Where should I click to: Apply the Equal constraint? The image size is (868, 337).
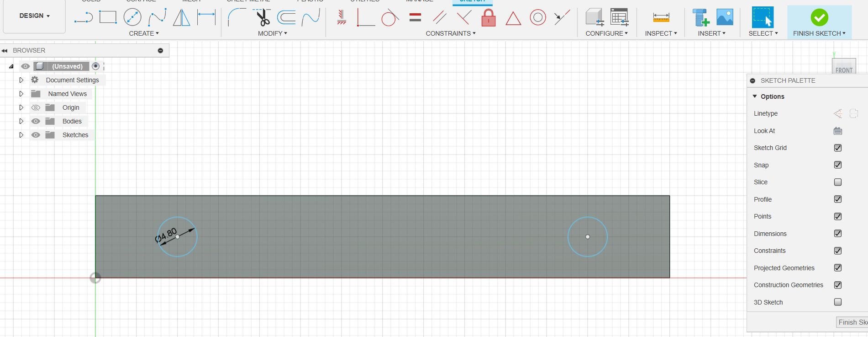click(x=415, y=17)
